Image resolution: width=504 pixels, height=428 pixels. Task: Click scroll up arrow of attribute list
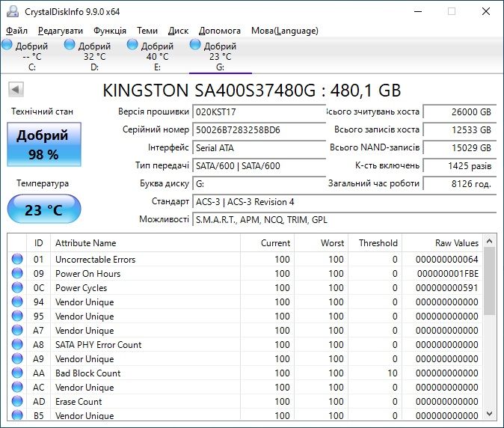click(x=490, y=241)
